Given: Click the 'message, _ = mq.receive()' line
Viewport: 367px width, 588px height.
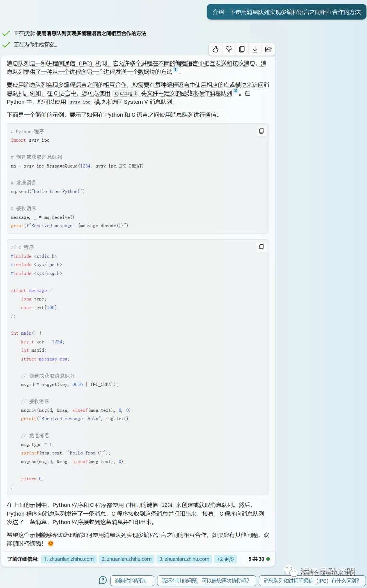Looking at the screenshot, I should click(x=42, y=217).
